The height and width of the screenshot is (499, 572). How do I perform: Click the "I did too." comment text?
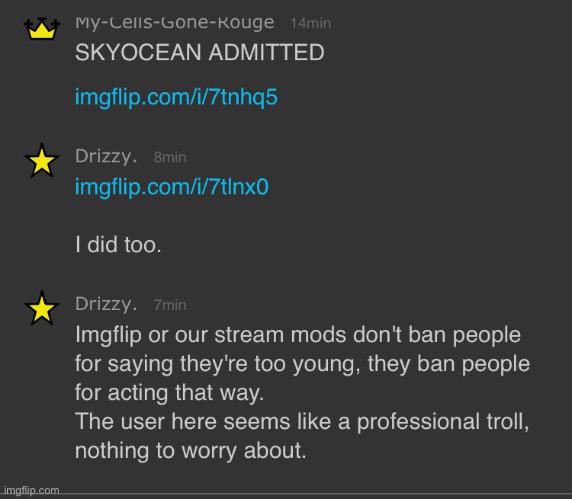[118, 244]
